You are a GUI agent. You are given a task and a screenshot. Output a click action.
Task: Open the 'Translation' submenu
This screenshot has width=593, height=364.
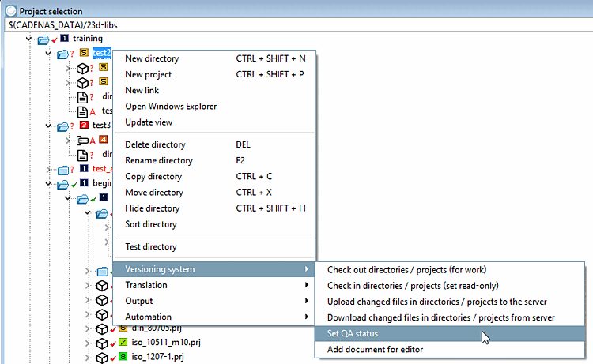(x=214, y=285)
